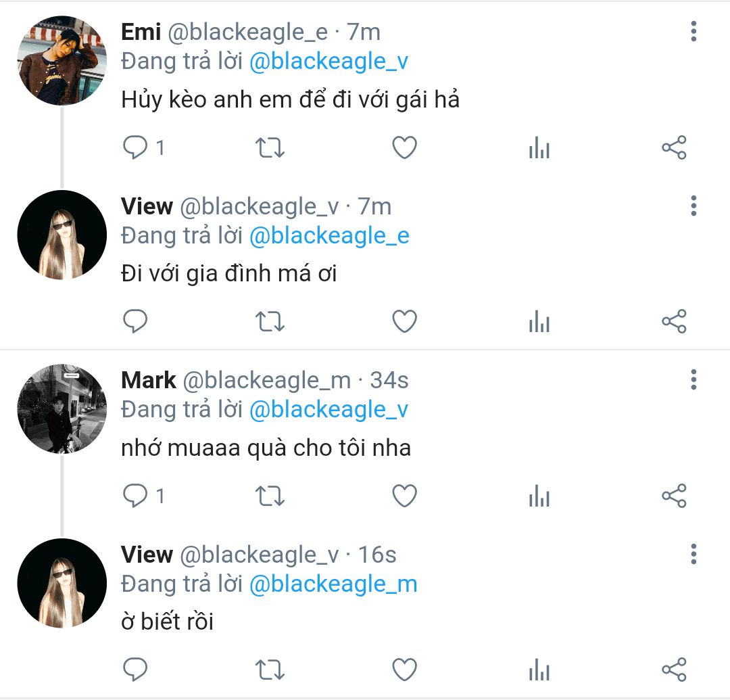Like Mark's 'nhớ muaaa quà' tweet

coord(404,496)
